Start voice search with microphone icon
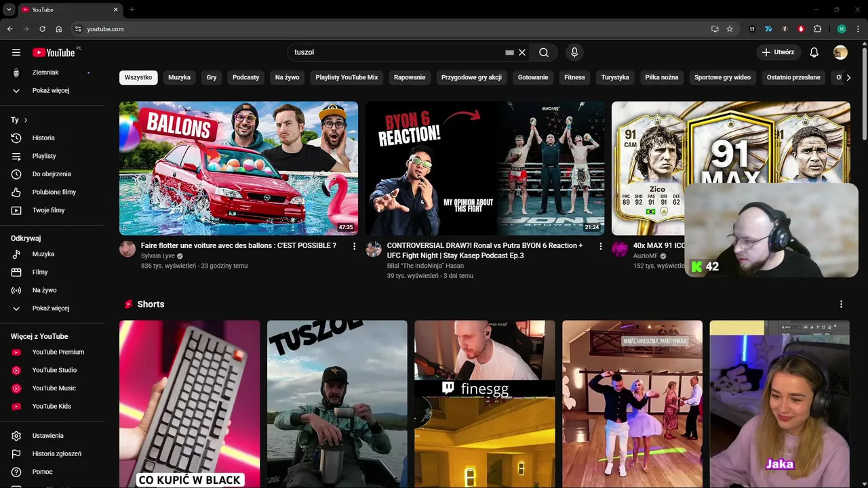This screenshot has width=868, height=488. 574,52
